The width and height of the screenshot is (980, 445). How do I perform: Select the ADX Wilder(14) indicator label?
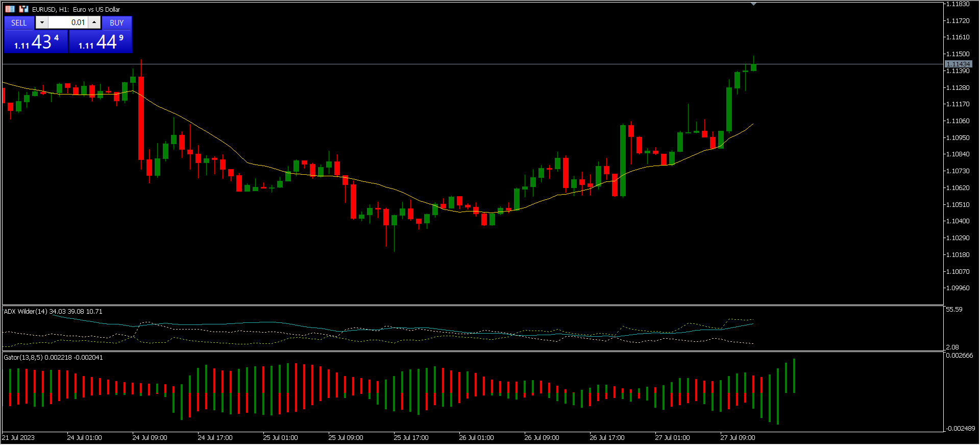[x=53, y=312]
